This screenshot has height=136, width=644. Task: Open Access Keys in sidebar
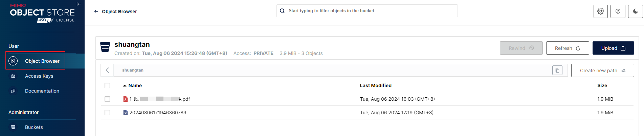tap(39, 76)
